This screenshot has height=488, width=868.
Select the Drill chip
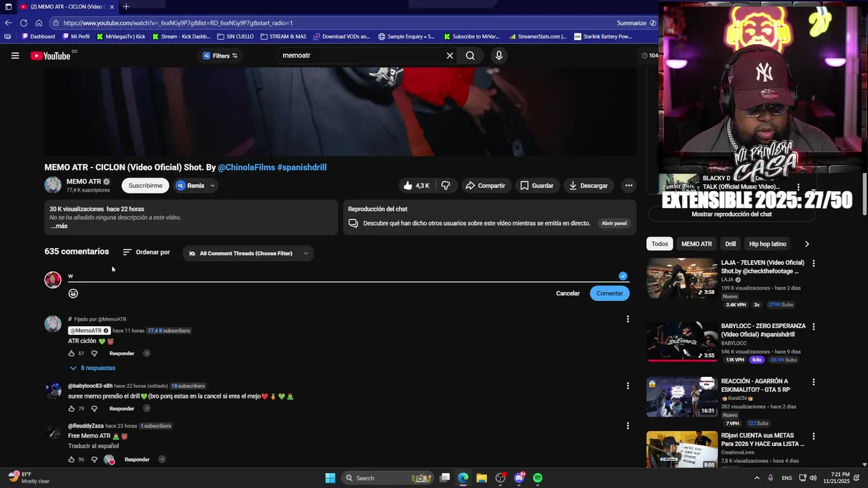pos(730,244)
